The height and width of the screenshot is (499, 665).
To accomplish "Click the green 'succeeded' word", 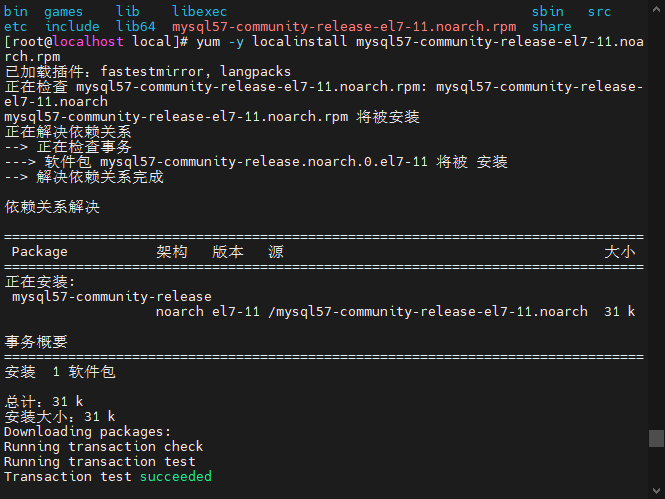I will (x=176, y=477).
